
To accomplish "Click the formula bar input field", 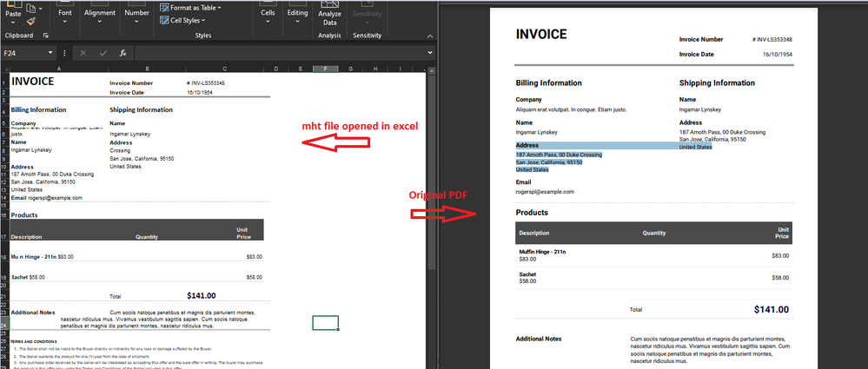I will tap(278, 53).
